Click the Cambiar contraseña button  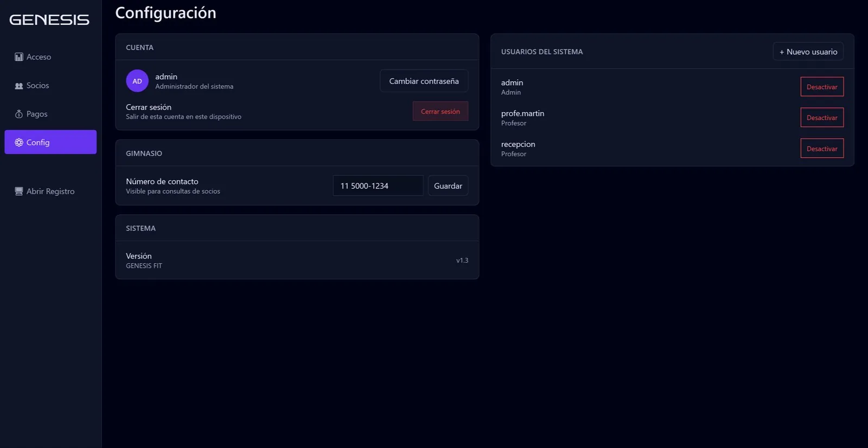click(x=424, y=81)
